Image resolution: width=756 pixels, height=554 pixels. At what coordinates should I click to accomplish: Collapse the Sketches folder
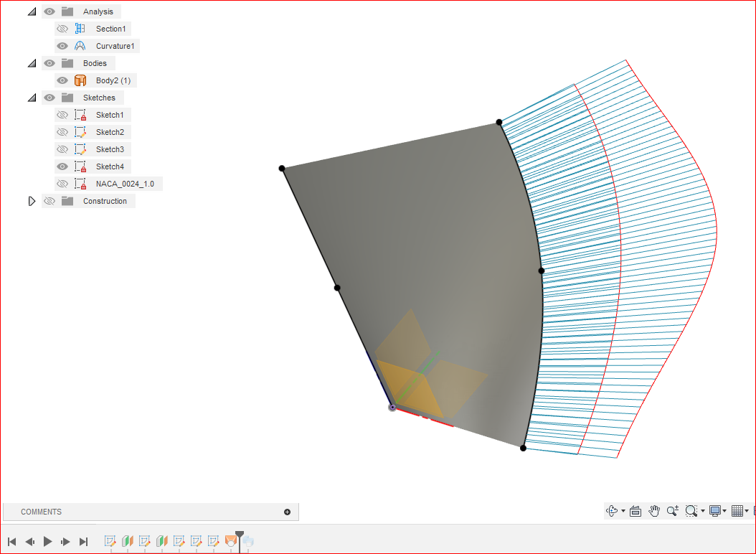pos(32,97)
